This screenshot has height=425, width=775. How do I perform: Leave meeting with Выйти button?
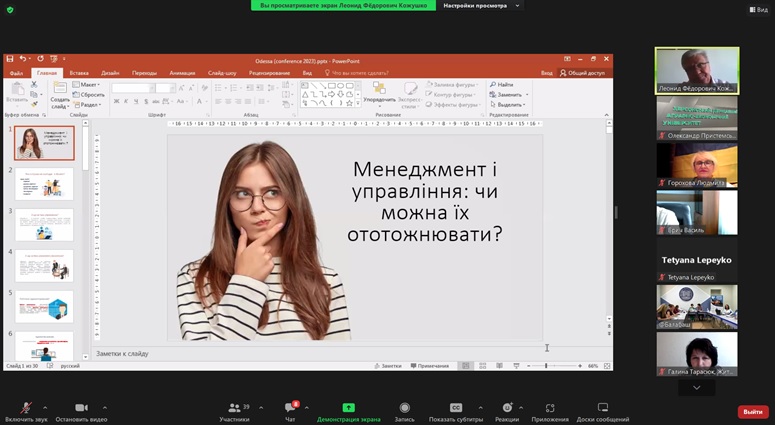click(x=753, y=412)
